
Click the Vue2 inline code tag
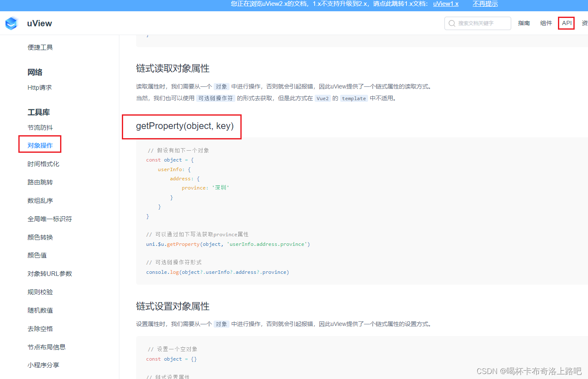pos(323,99)
